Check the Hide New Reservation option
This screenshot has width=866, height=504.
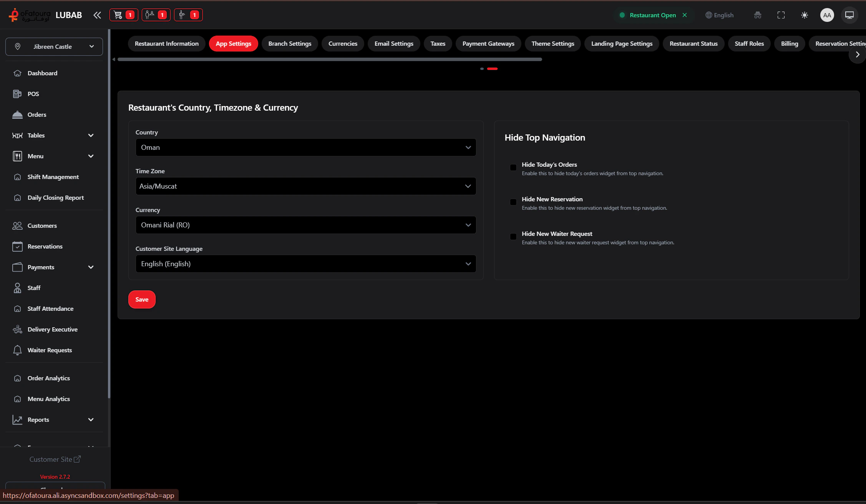[x=513, y=202]
